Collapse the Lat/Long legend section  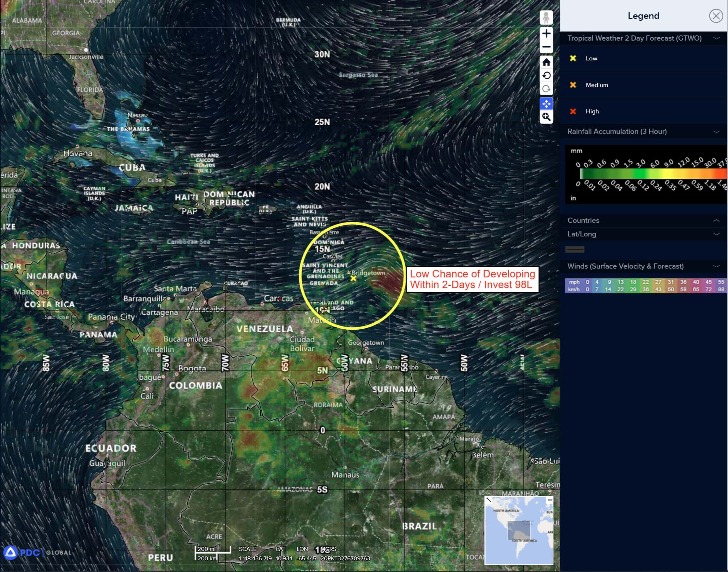click(716, 234)
